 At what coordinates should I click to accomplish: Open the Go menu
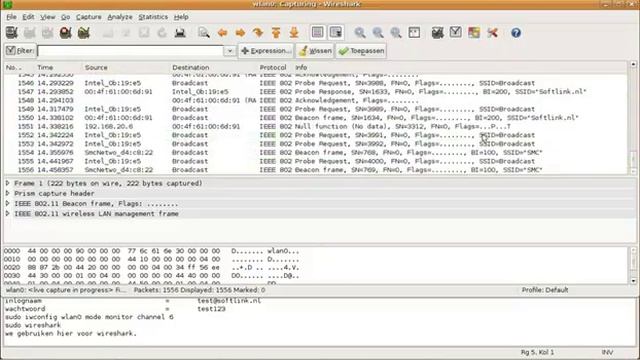click(x=65, y=17)
